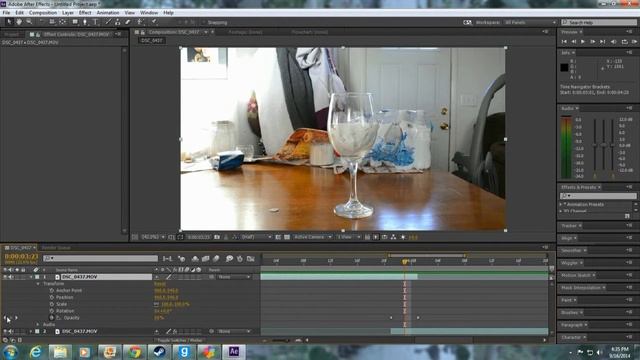Click the Info panel black color swatch
The width and height of the screenshot is (640, 360).
tap(564, 68)
